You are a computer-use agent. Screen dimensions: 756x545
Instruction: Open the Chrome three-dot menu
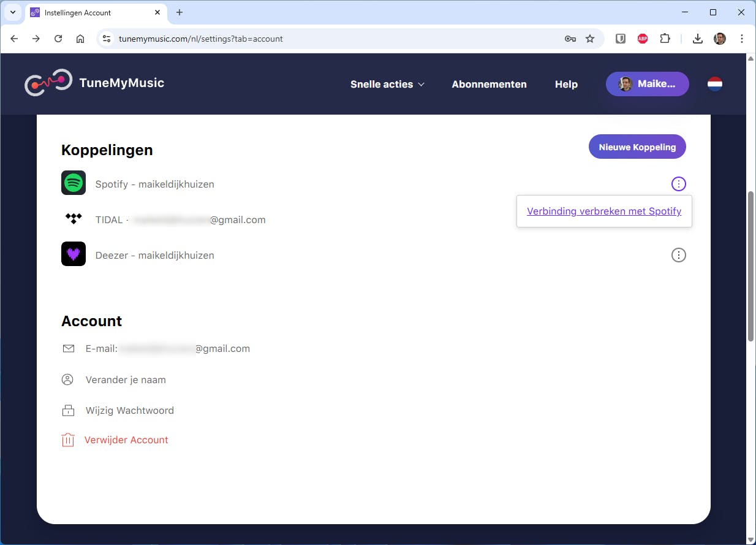click(x=742, y=39)
